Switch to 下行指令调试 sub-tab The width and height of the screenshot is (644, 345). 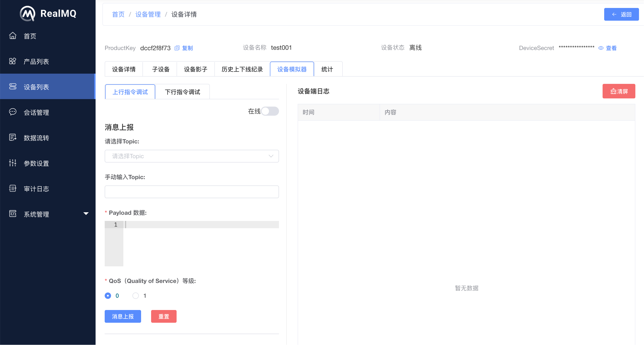(x=183, y=92)
